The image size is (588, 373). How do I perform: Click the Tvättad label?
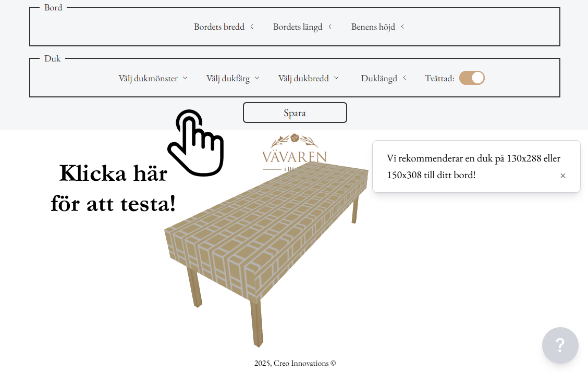pos(439,78)
